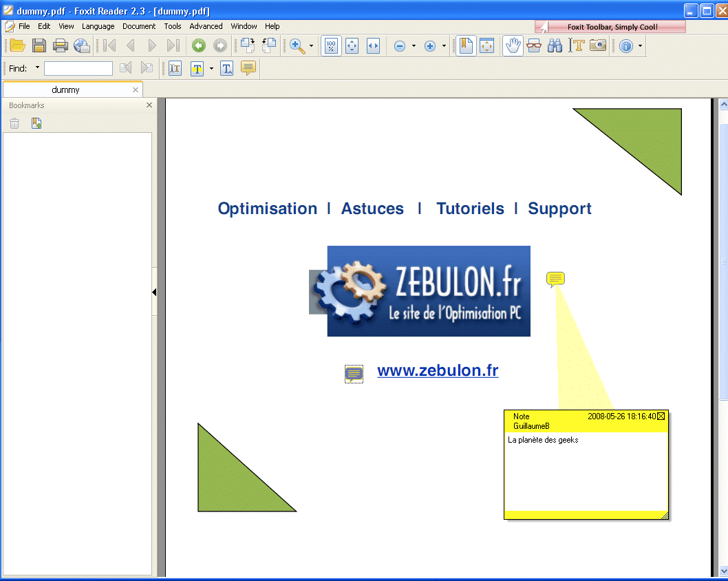Fit the whole page in window

(x=352, y=46)
